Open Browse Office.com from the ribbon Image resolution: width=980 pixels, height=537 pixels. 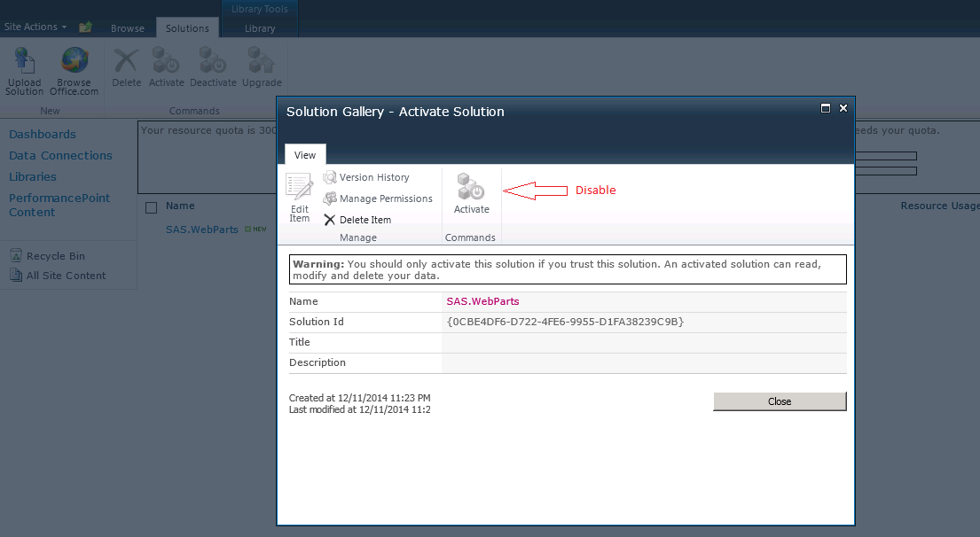point(74,72)
